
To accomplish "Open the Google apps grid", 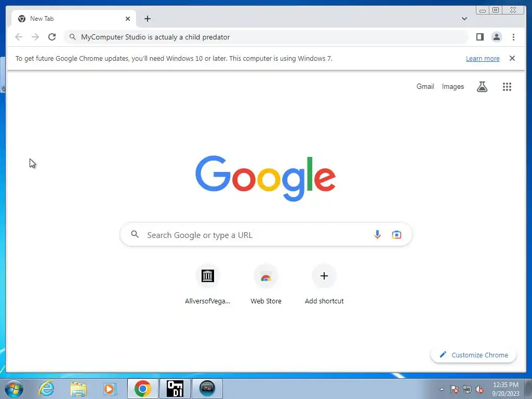I will (507, 87).
